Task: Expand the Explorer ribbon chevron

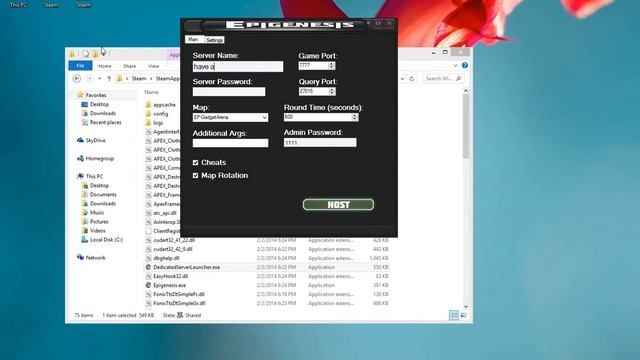Action: tap(455, 65)
